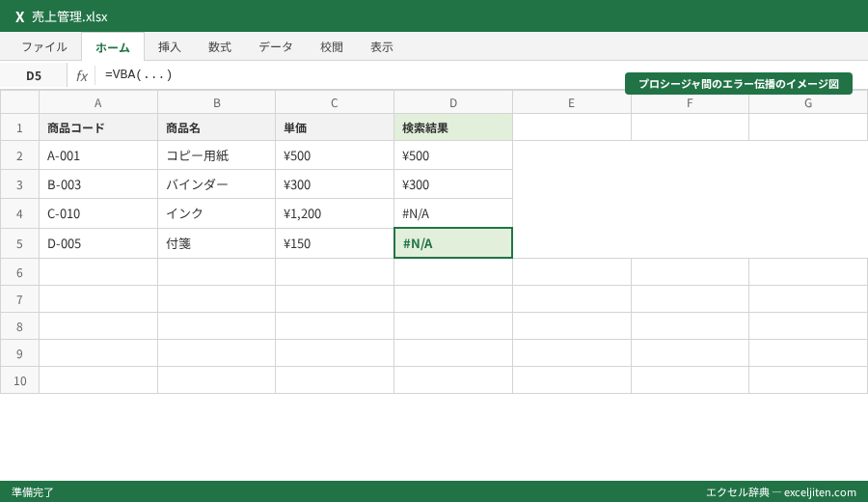Click the 商品コード header cell
The image size is (868, 502).
[x=98, y=127]
